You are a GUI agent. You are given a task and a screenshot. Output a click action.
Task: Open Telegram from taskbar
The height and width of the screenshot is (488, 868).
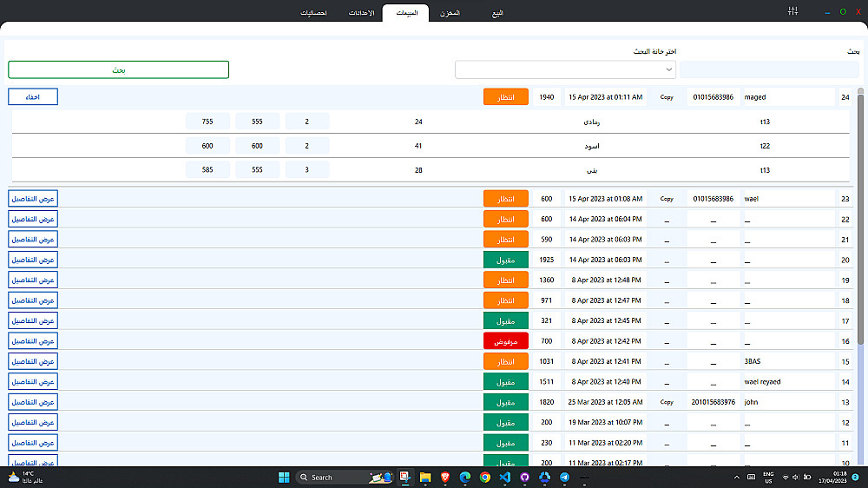(x=565, y=478)
